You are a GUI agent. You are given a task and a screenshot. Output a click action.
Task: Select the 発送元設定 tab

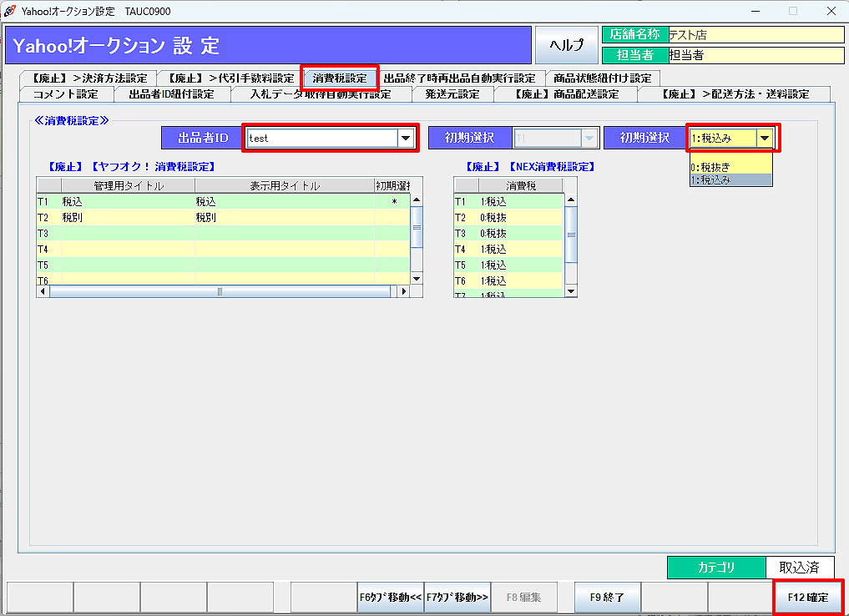pyautogui.click(x=452, y=93)
